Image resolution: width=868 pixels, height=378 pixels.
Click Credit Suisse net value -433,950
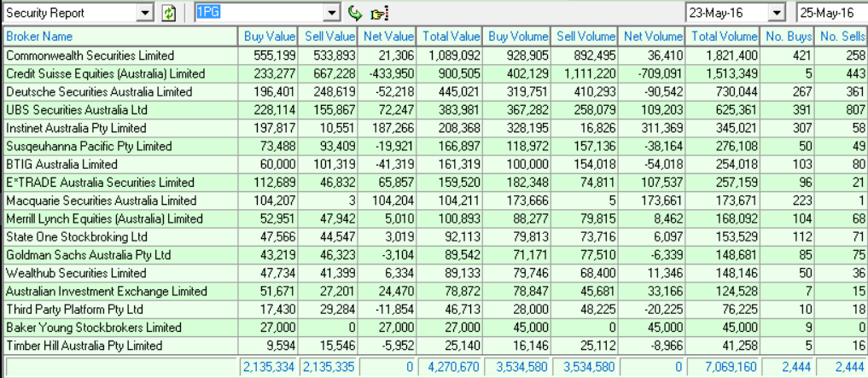(x=390, y=73)
